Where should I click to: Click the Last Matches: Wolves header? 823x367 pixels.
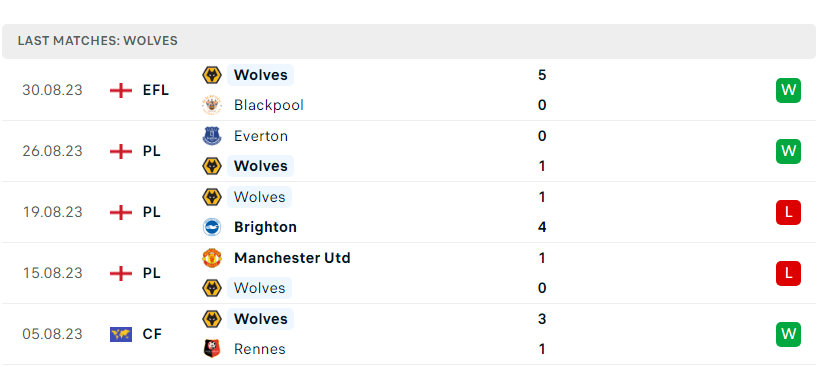(409, 41)
